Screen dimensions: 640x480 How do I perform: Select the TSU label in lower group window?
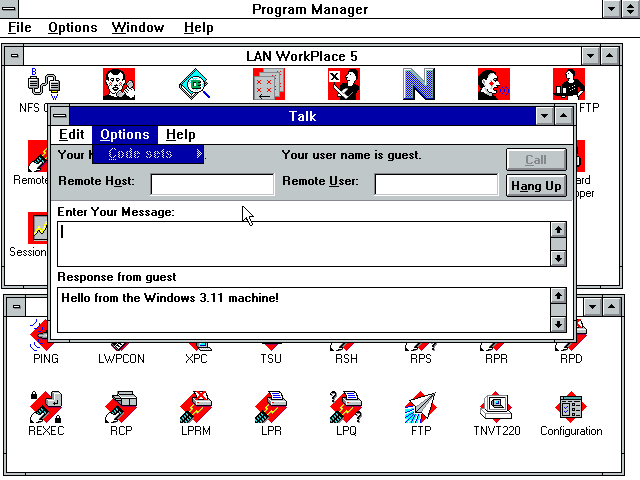(x=271, y=359)
